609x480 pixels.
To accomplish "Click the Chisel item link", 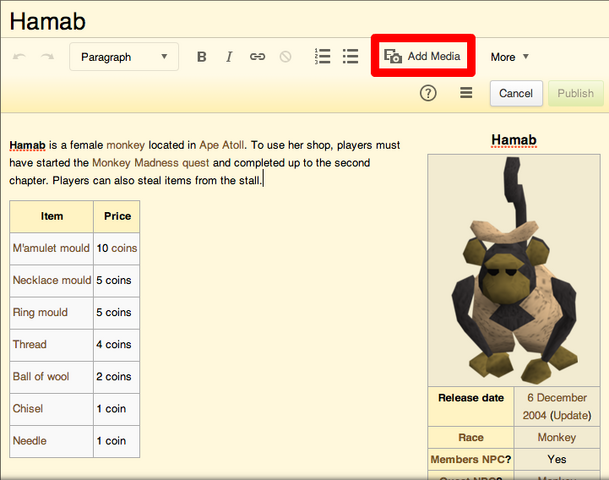I will pyautogui.click(x=28, y=409).
